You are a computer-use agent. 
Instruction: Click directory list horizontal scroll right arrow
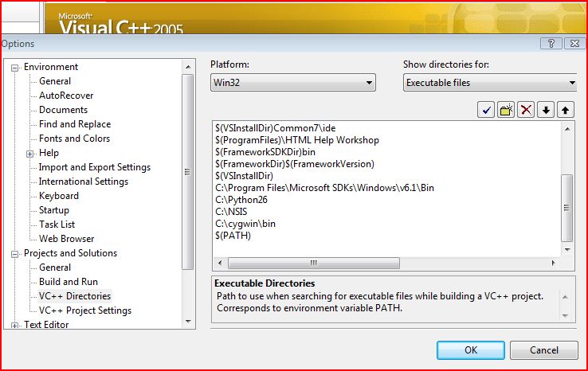click(554, 263)
